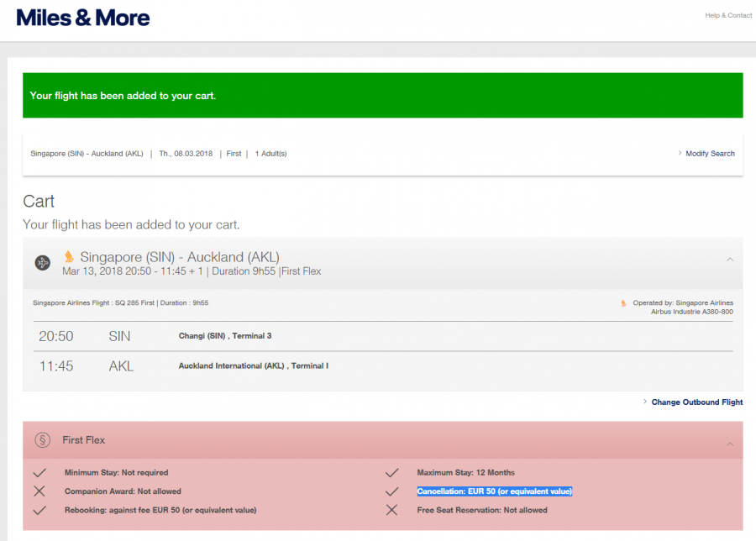Click 'Mar 13, 2018 20:50 - 11:45 + 1' flight details line
The image size is (756, 541).
[133, 271]
